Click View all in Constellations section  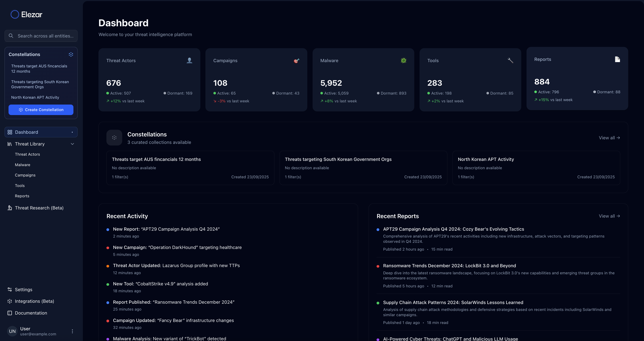pyautogui.click(x=609, y=138)
